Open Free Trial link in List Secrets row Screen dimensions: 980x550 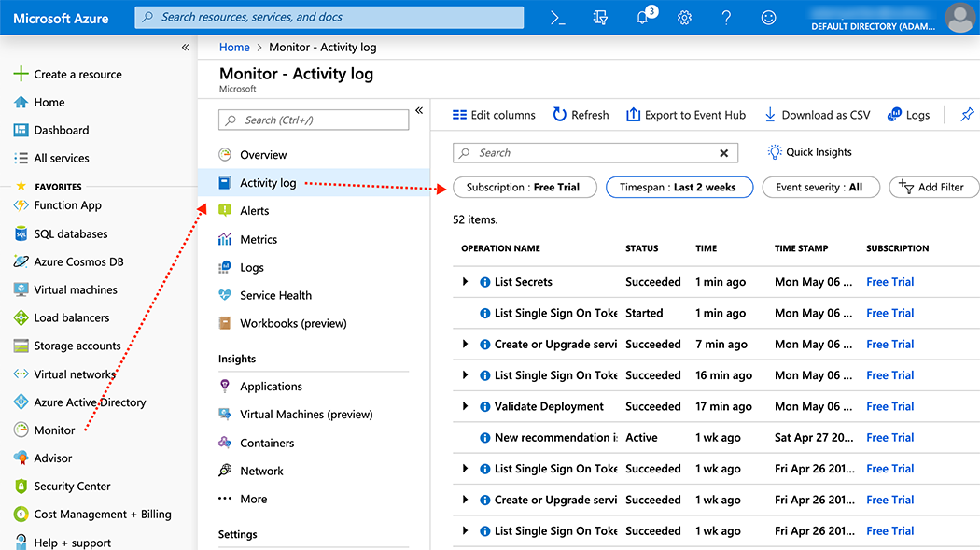pos(890,282)
